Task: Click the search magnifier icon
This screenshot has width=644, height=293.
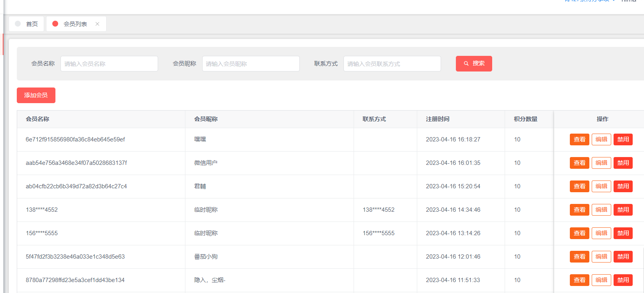Action: coord(466,64)
